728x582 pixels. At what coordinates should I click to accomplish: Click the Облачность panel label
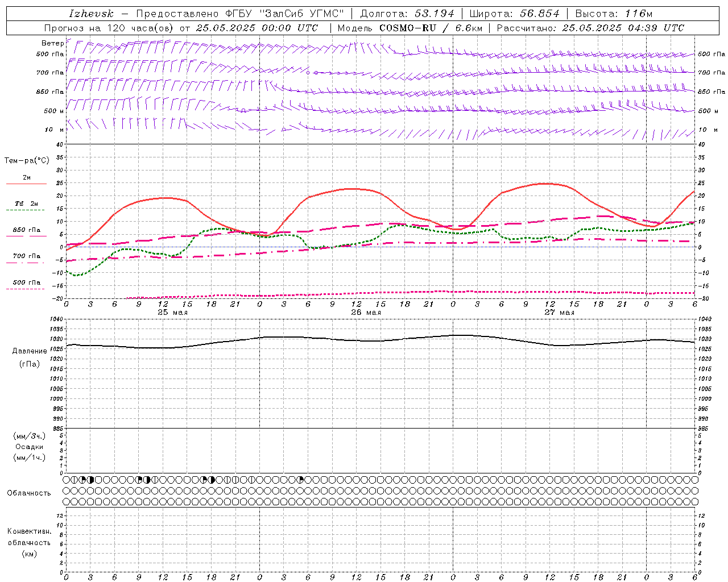click(x=29, y=493)
